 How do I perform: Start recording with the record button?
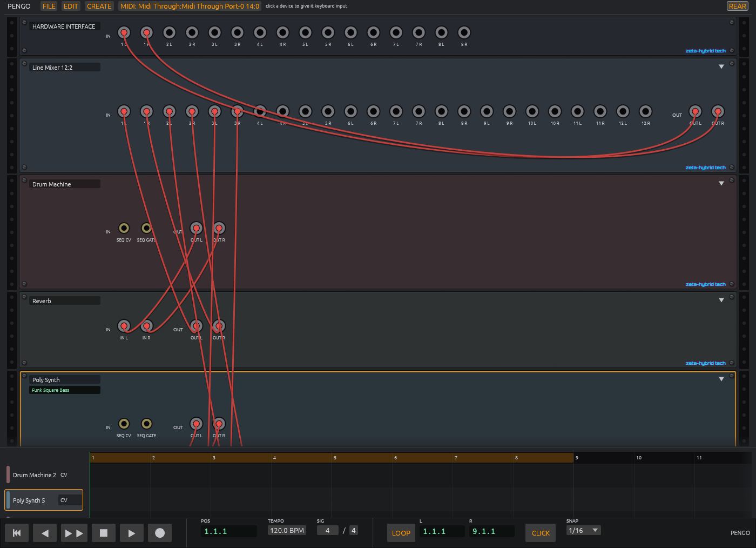click(160, 533)
